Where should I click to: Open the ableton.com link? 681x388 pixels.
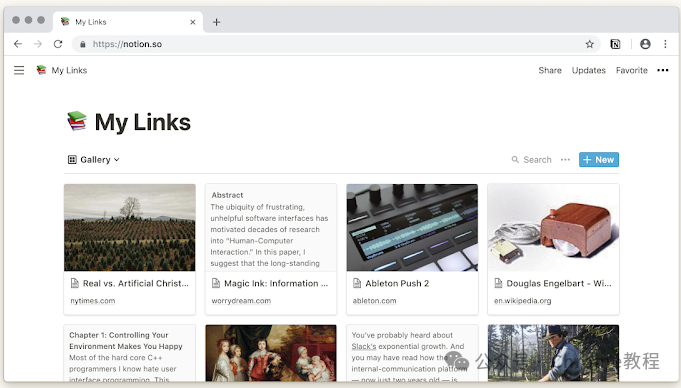[374, 301]
